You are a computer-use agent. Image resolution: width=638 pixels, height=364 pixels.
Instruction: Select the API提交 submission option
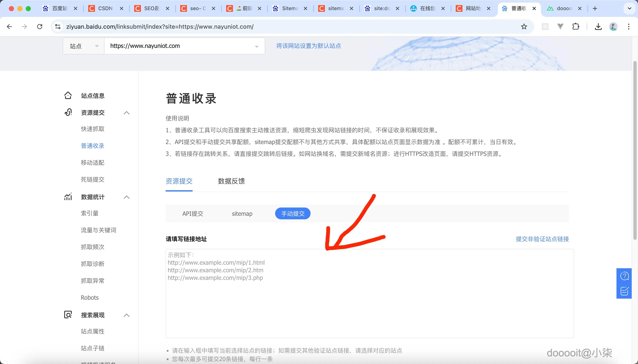tap(193, 213)
